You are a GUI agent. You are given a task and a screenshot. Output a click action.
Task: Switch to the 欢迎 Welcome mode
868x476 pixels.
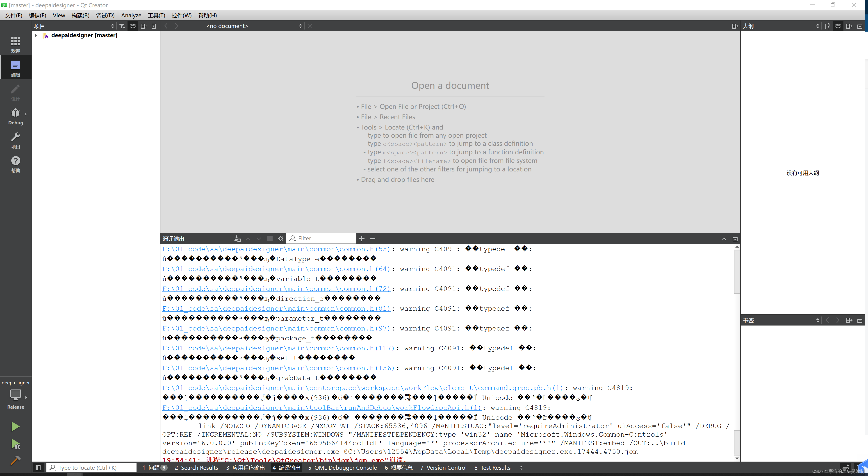click(16, 44)
